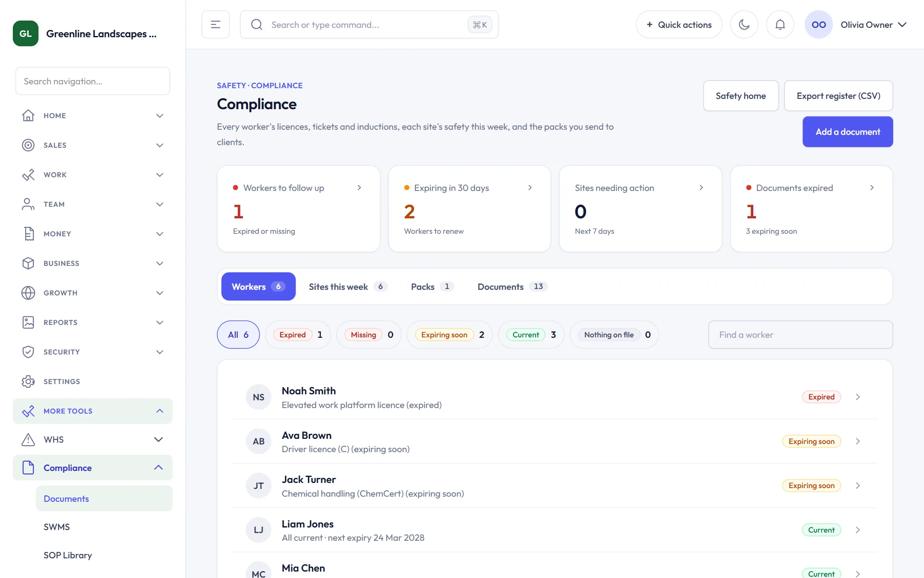Viewport: 924px width, 578px height.
Task: Expand the Sales nav chevron
Action: pos(160,145)
